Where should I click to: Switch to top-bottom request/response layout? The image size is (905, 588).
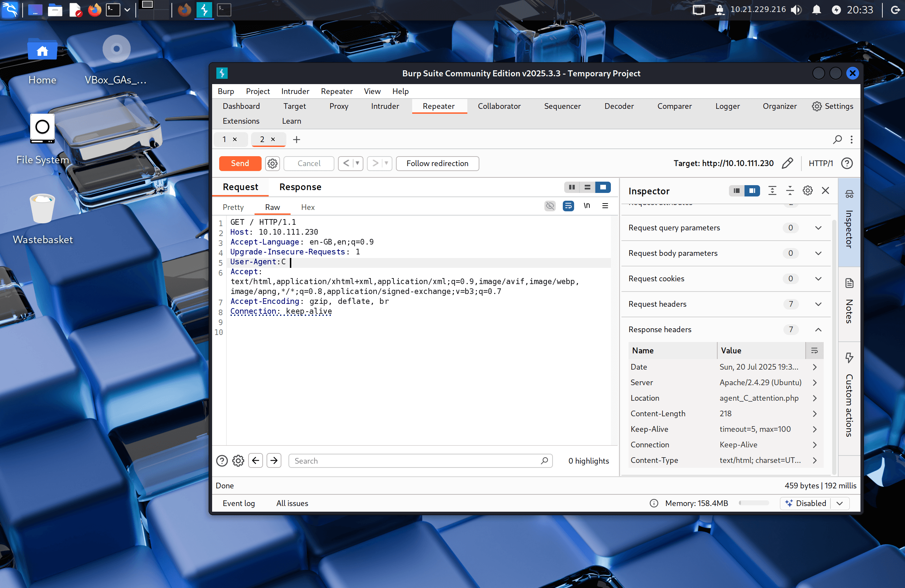(587, 187)
